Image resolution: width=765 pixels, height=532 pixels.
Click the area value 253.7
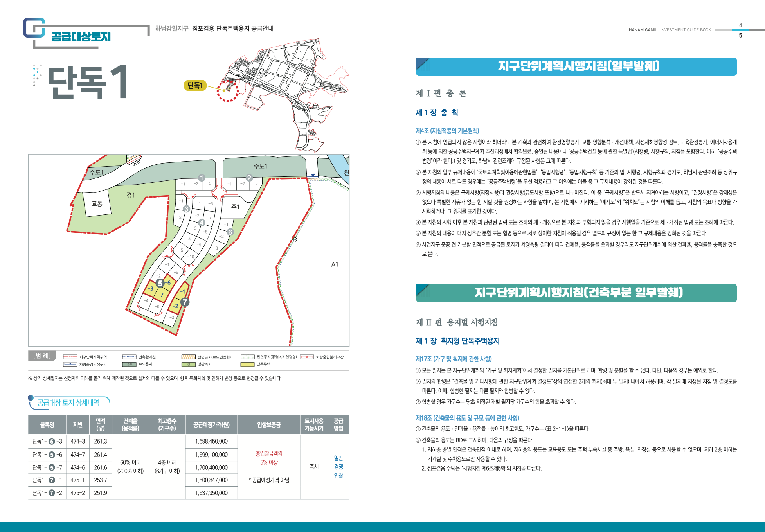[101, 480]
